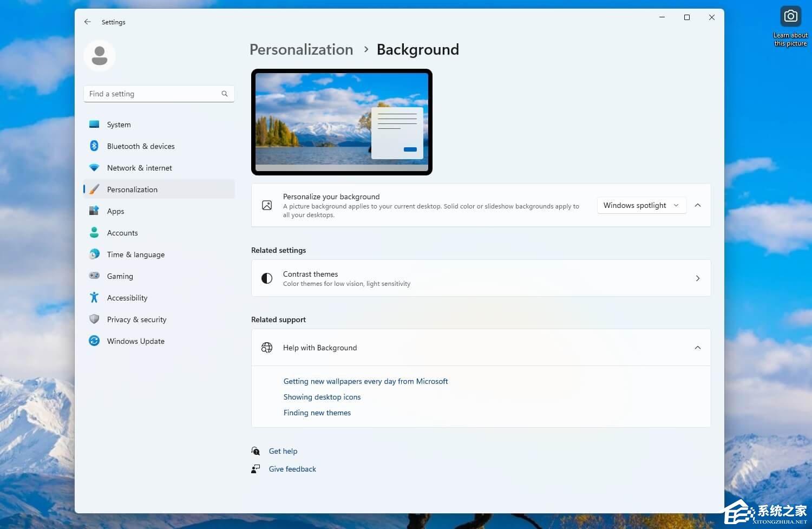Navigate to Time & language settings
Screen dimensions: 812x529
[136, 254]
